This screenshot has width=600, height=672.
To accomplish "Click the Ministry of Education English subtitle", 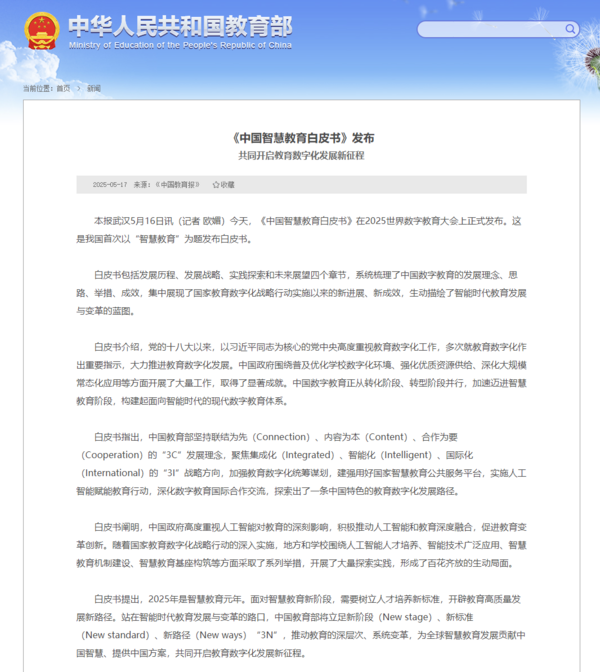I will tap(180, 45).
